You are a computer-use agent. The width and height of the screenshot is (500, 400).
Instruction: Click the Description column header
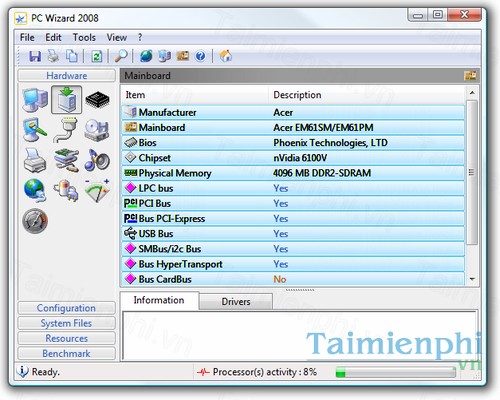click(x=367, y=95)
